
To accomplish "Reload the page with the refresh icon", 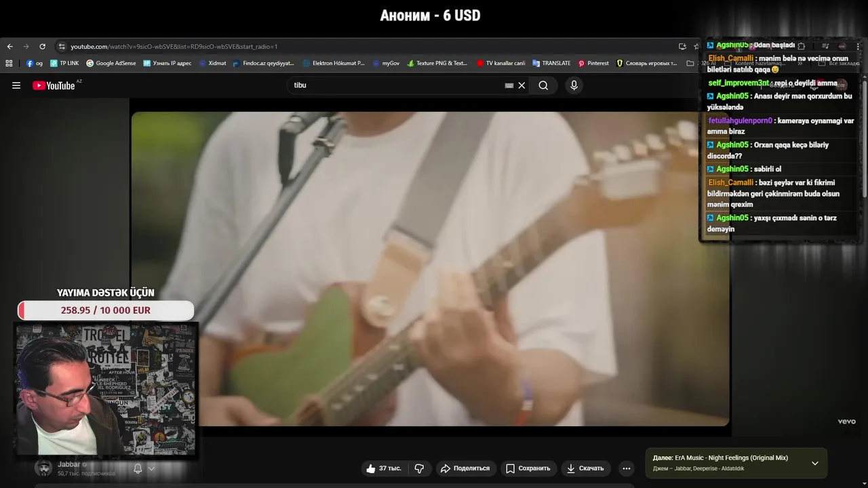I will tap(42, 46).
